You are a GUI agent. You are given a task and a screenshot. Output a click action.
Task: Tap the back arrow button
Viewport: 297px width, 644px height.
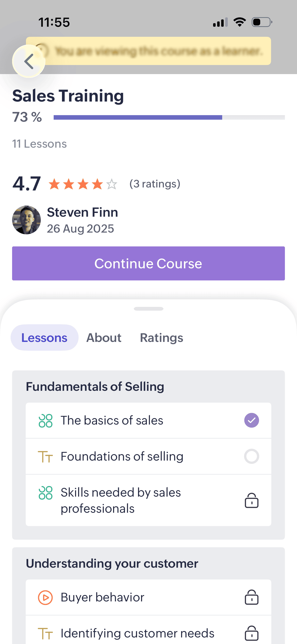pos(29,61)
